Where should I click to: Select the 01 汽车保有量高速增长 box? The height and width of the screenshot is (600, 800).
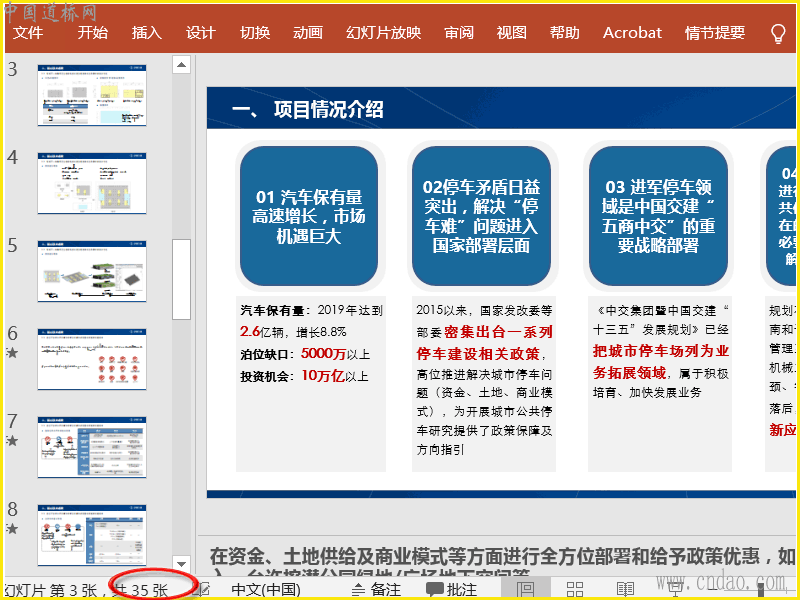[309, 216]
